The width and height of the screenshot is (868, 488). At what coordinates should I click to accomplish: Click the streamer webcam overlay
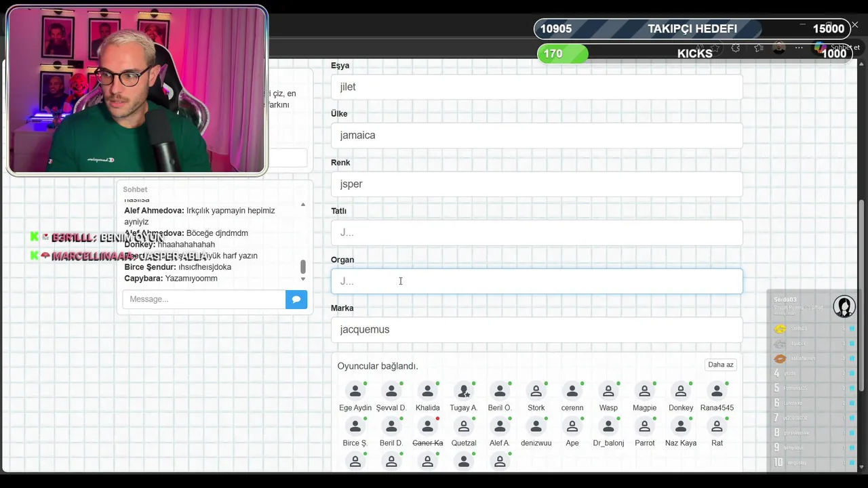pyautogui.click(x=138, y=90)
